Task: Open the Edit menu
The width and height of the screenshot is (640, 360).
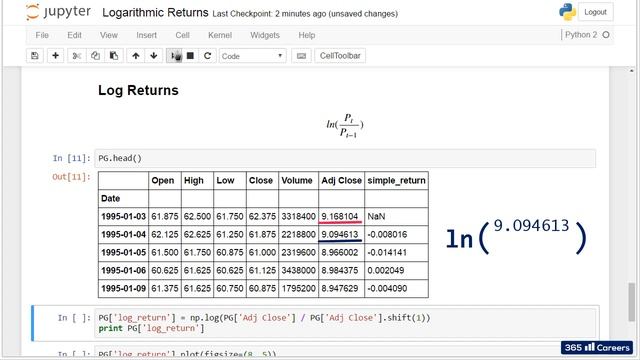Action: [x=74, y=35]
